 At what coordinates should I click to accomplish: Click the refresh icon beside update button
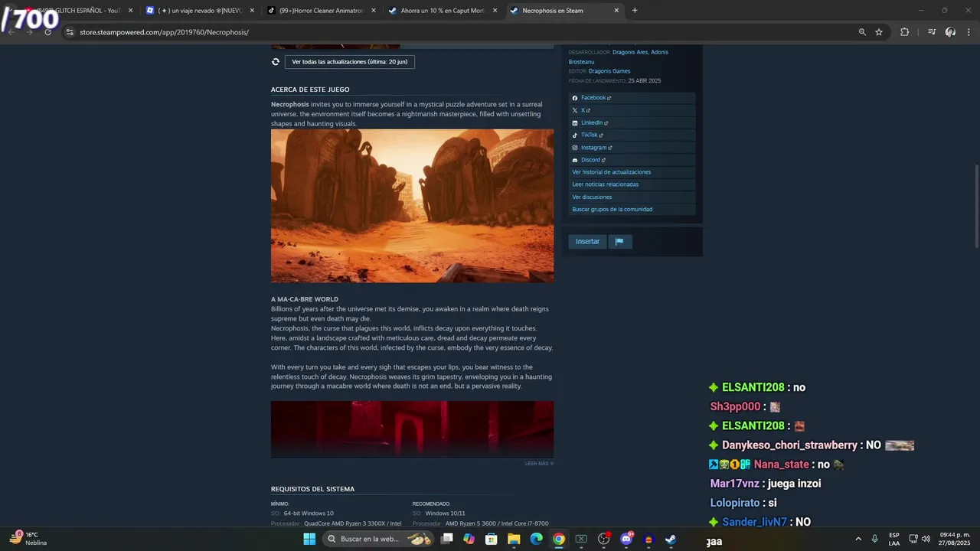point(276,62)
